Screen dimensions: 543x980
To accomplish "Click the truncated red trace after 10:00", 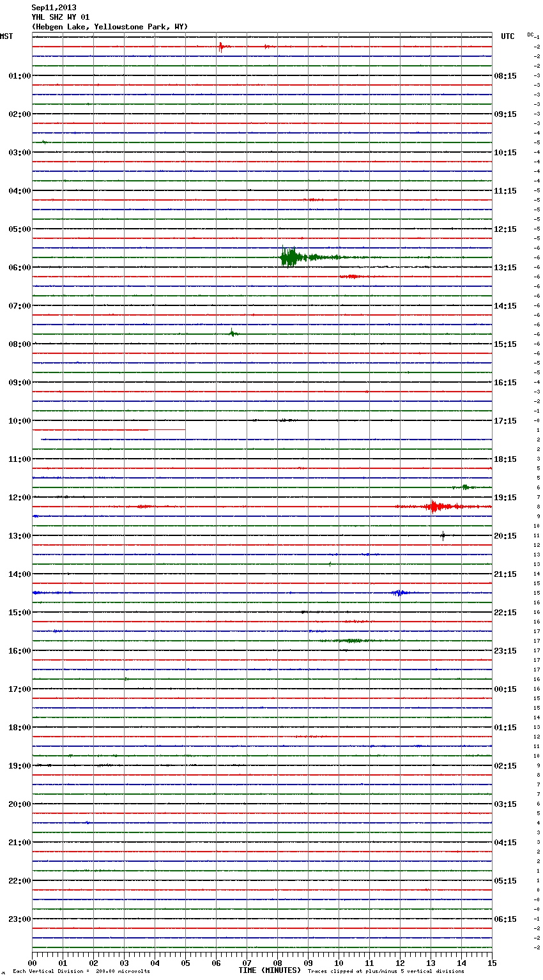I will point(109,430).
